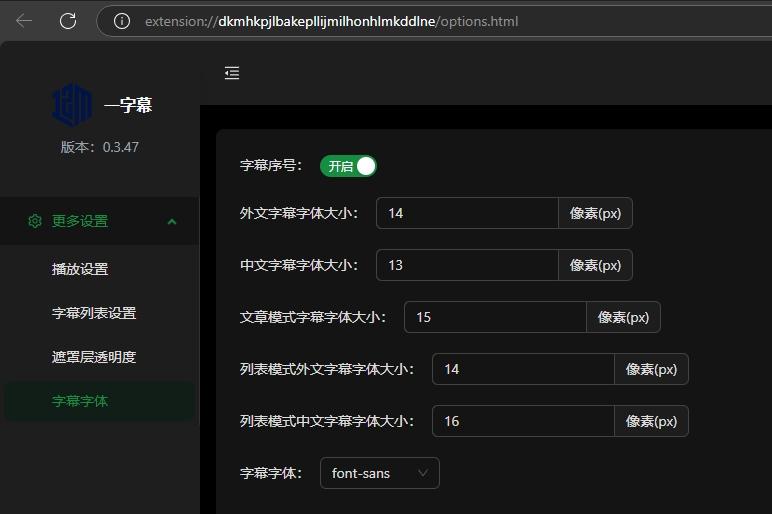The height and width of the screenshot is (514, 772).
Task: Open the 字幕字体 font-sans dropdown
Action: (380, 473)
